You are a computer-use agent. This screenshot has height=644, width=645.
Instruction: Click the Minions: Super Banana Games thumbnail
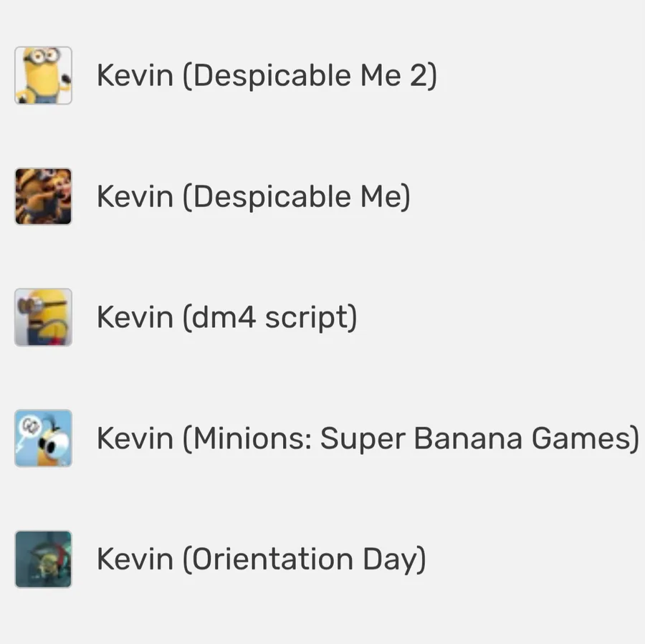click(x=43, y=438)
